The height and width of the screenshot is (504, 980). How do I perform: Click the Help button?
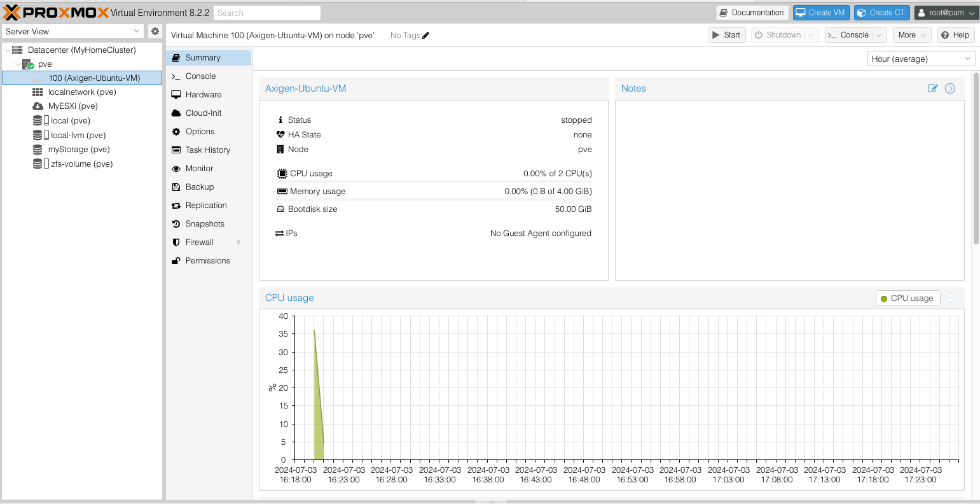tap(956, 35)
